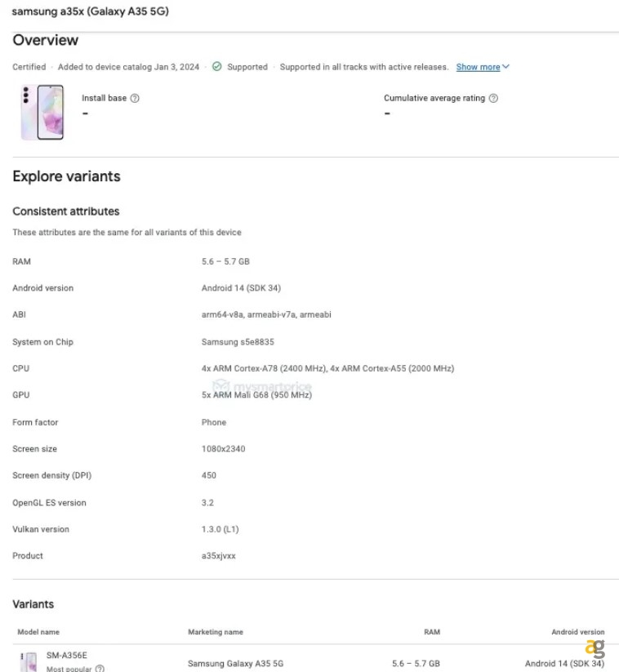The image size is (619, 672).
Task: Click the Overview section heading
Action: (46, 40)
